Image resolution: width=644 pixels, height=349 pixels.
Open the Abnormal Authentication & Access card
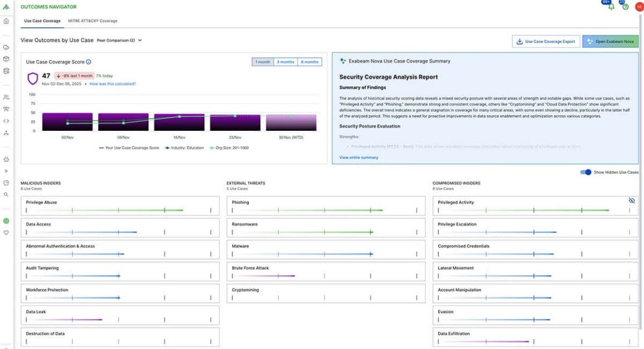click(x=120, y=249)
